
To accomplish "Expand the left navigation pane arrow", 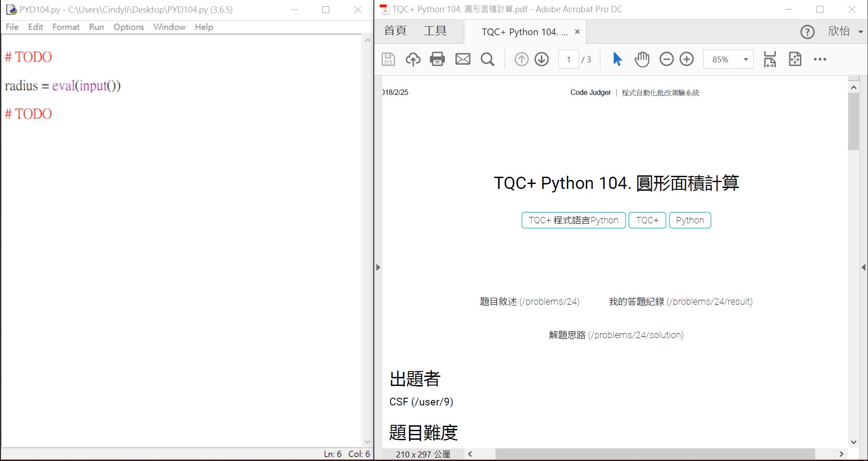I will click(x=378, y=267).
